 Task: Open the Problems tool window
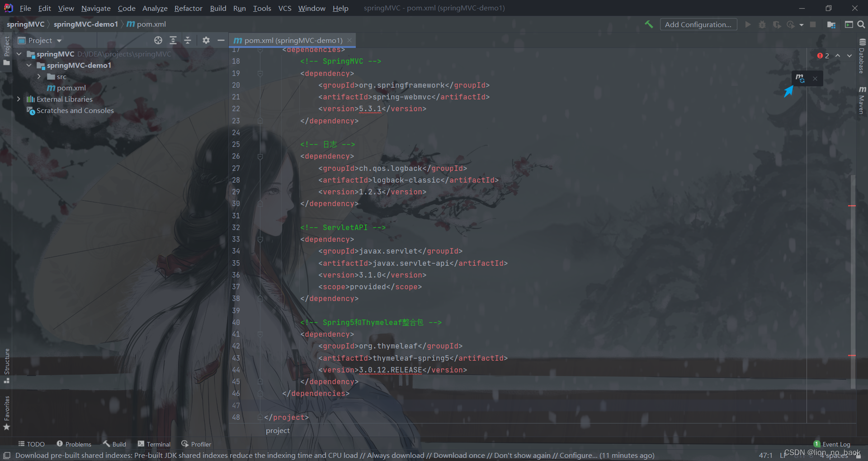coord(74,444)
